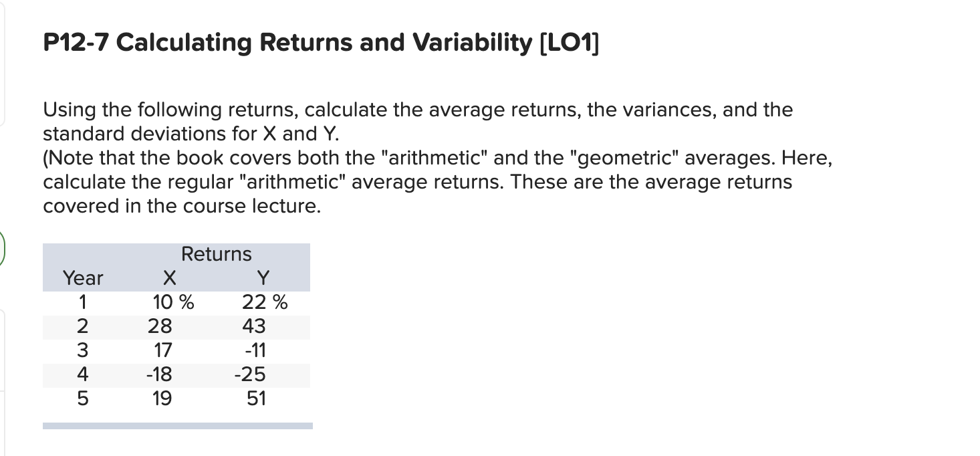Click the 19 value in year 5 row
980x456 pixels.
pyautogui.click(x=162, y=398)
